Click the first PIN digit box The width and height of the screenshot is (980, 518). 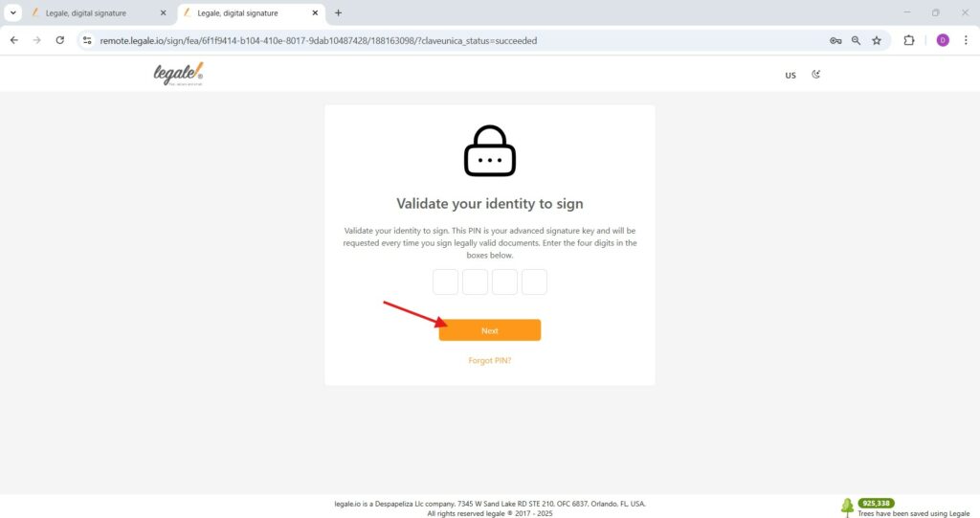coord(445,282)
